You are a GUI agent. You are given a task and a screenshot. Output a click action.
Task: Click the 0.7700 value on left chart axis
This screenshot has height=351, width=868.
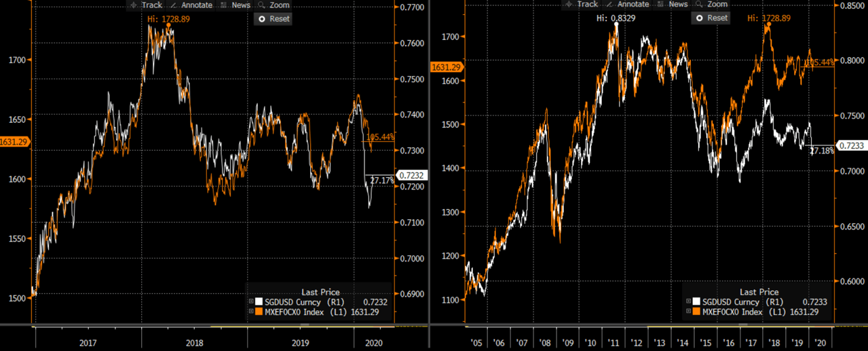[412, 7]
